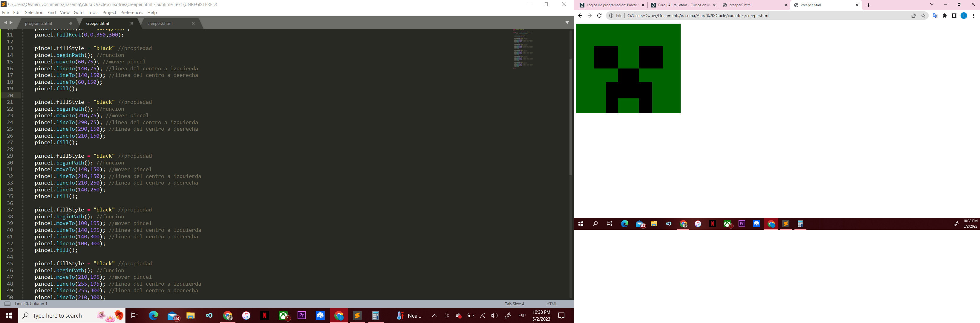Open the Chrome profile avatar
Screen dimensions: 980x323
(964, 16)
